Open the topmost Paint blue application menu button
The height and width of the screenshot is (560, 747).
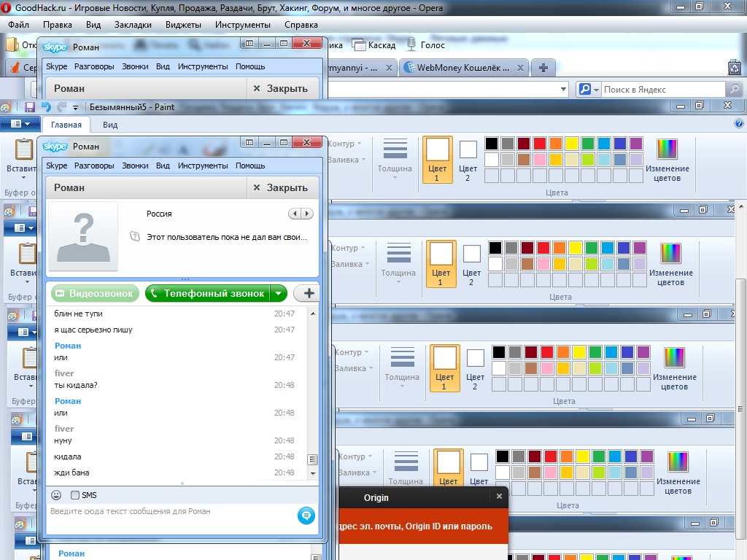tap(20, 124)
